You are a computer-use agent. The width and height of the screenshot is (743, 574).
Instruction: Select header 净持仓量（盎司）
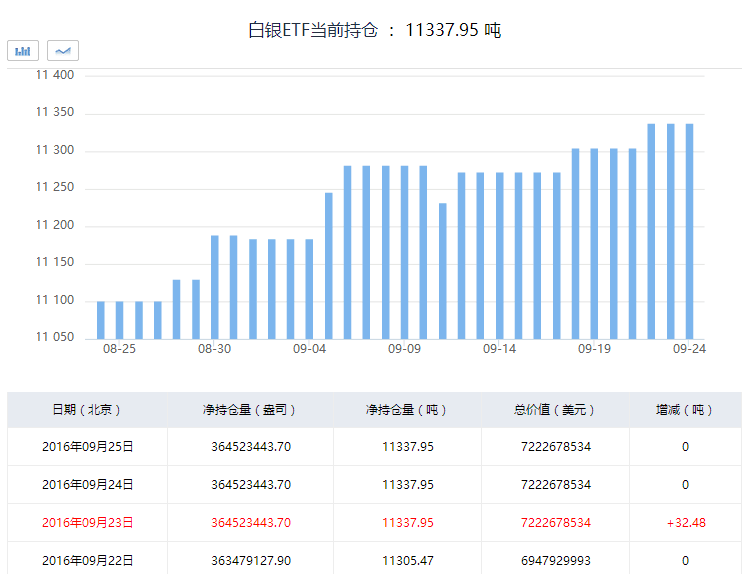point(250,410)
